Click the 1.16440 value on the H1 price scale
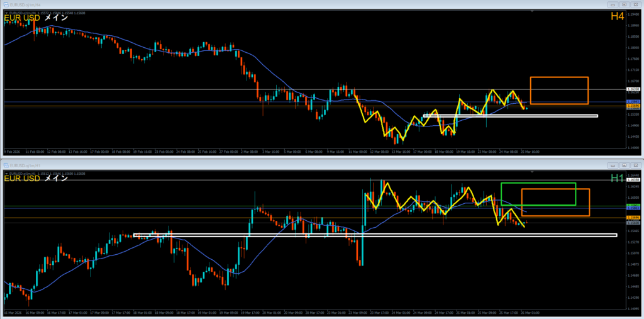Image resolution: width=644 pixels, height=319 pixels. click(634, 176)
